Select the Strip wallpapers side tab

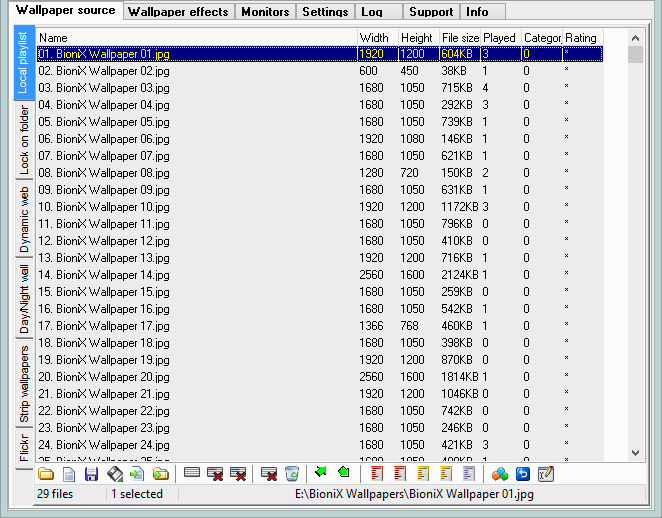(24, 384)
